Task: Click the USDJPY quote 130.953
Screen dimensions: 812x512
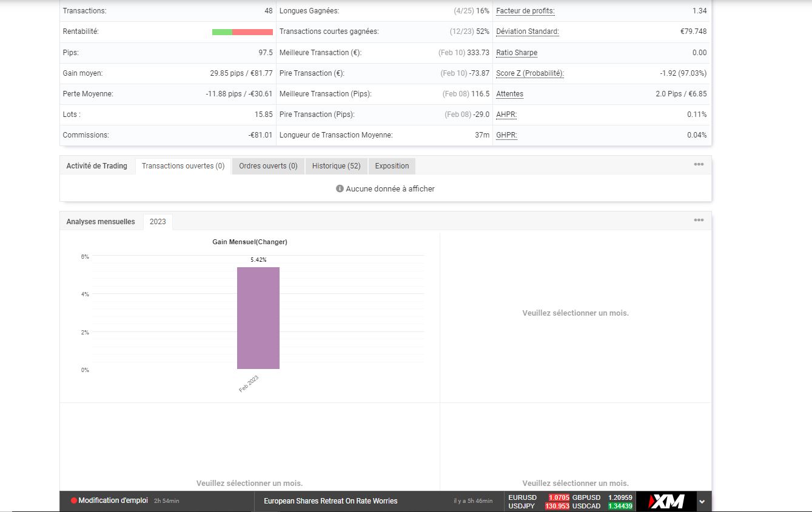Action: [x=557, y=506]
